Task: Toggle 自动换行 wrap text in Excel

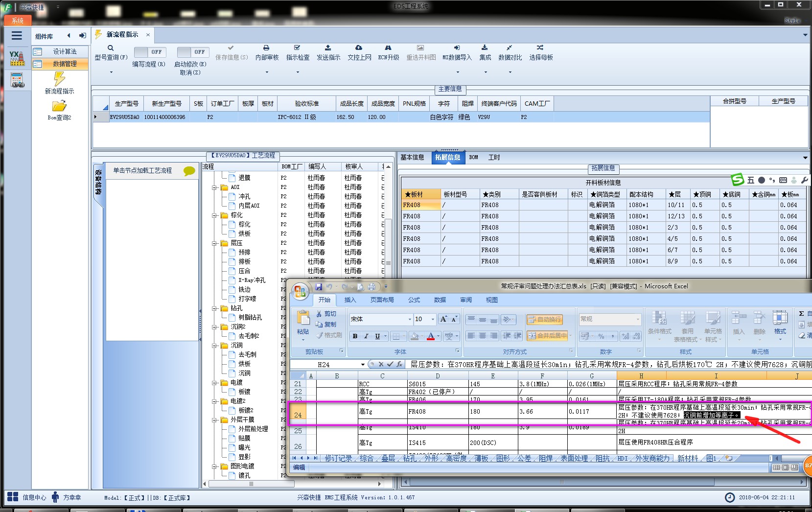Action: tap(544, 320)
